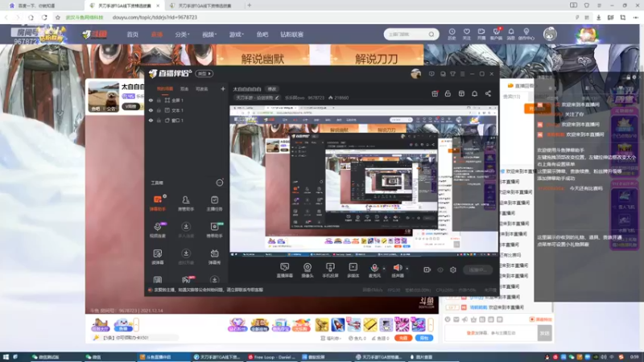Click the orange 充值 button under the gift bar
The height and width of the screenshot is (362, 644).
(x=403, y=338)
